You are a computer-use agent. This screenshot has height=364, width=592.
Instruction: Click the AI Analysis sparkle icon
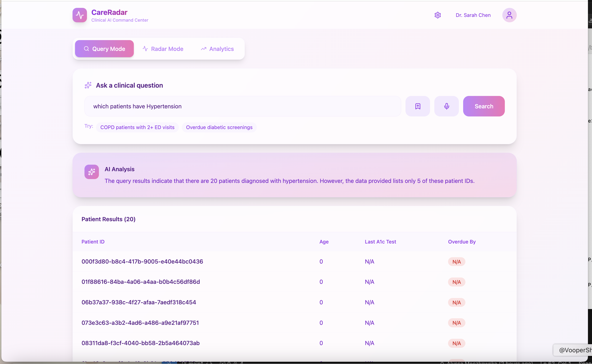91,172
